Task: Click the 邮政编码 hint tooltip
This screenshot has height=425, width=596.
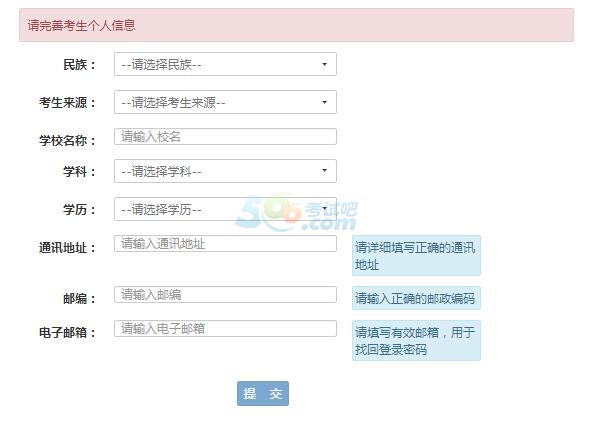Action: tap(416, 298)
